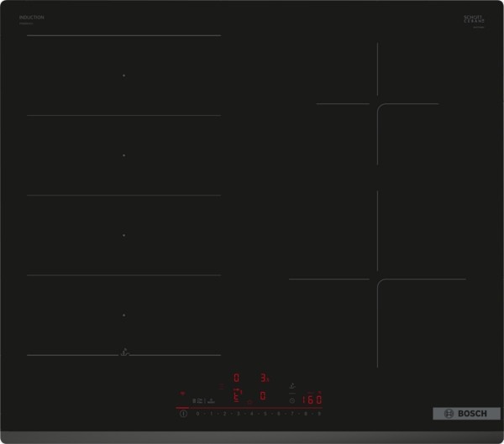Screen dimensions: 504x444
Task: Tap the INDUCTION label in top corner
Action: tap(31, 17)
